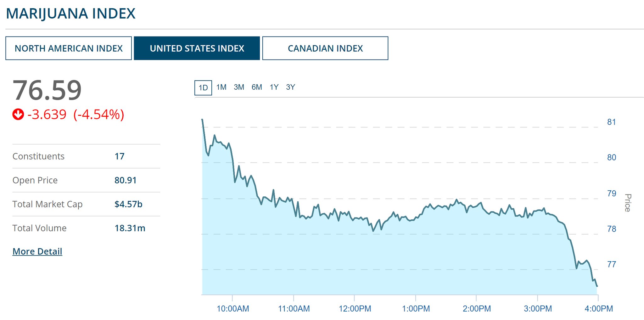Show the 1Y chart range
The height and width of the screenshot is (320, 644).
(x=274, y=87)
